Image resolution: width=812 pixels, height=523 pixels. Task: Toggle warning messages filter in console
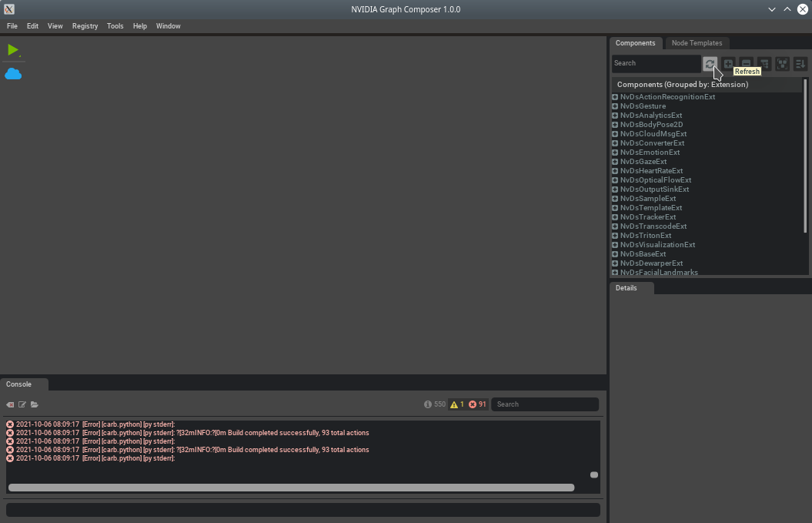(x=457, y=404)
